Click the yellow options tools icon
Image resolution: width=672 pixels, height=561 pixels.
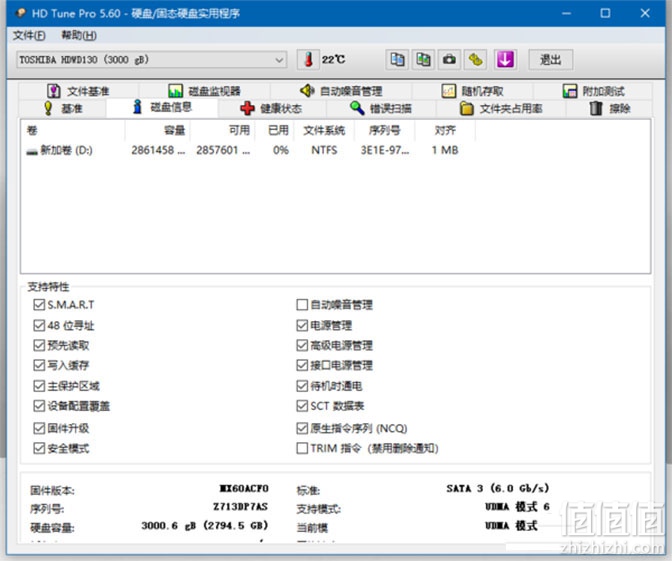tap(475, 60)
